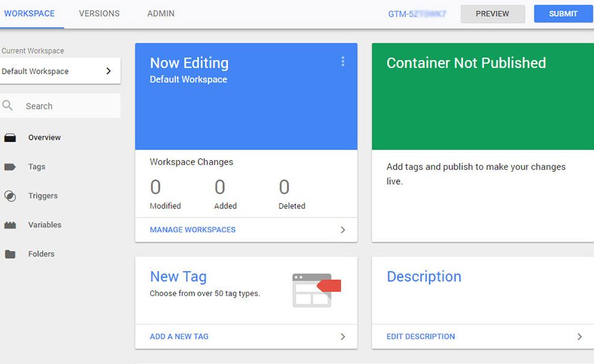
Task: Open the Now Editing overflow menu
Action: (x=343, y=62)
